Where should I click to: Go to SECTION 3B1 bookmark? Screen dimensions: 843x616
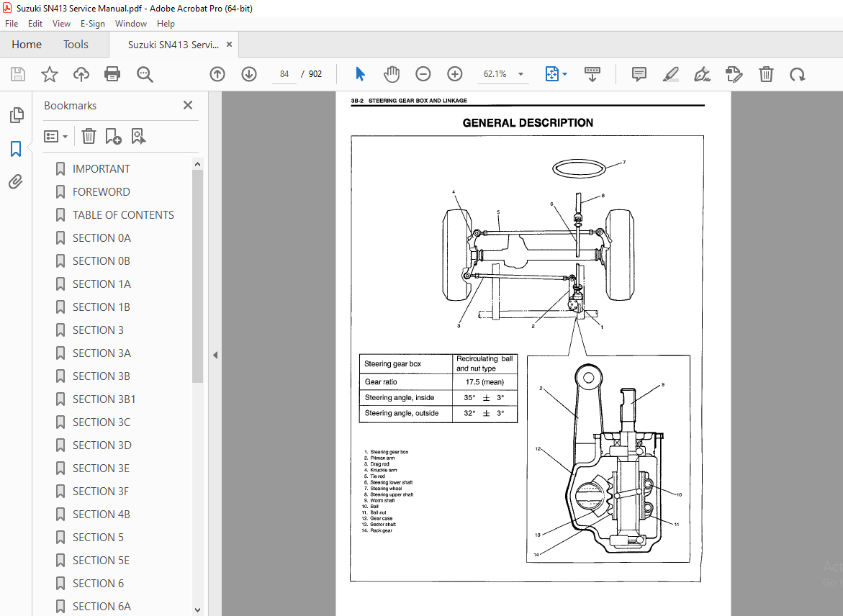click(x=104, y=399)
